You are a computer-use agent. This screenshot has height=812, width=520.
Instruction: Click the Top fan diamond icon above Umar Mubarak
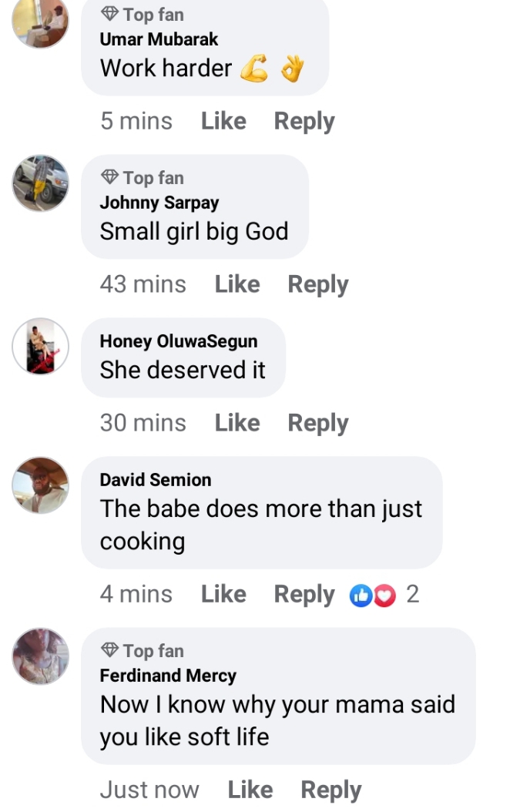pos(110,14)
